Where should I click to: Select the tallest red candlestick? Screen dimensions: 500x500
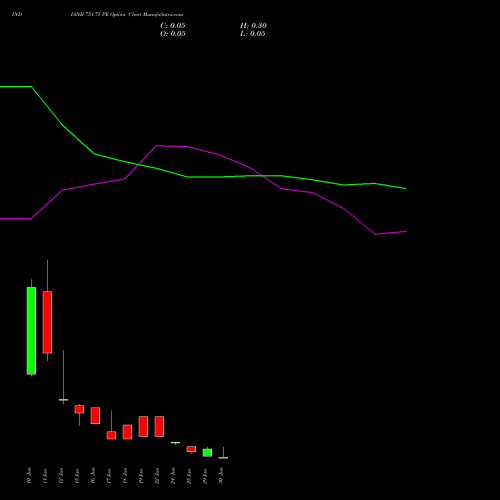pos(47,322)
